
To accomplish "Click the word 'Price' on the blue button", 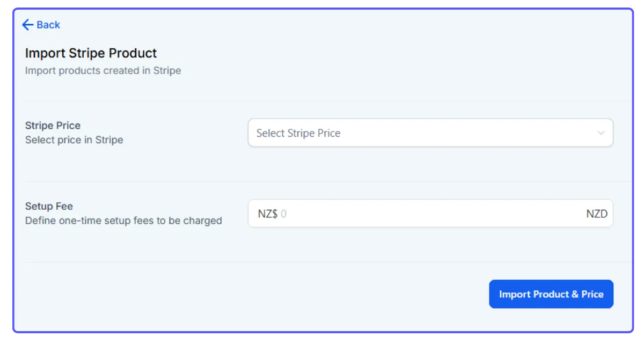I will (x=592, y=294).
